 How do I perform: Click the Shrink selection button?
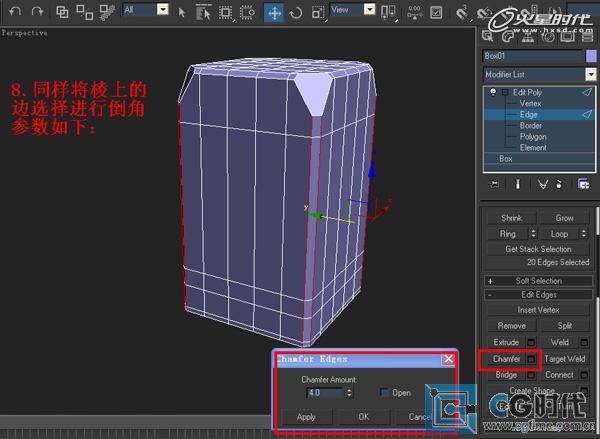512,218
